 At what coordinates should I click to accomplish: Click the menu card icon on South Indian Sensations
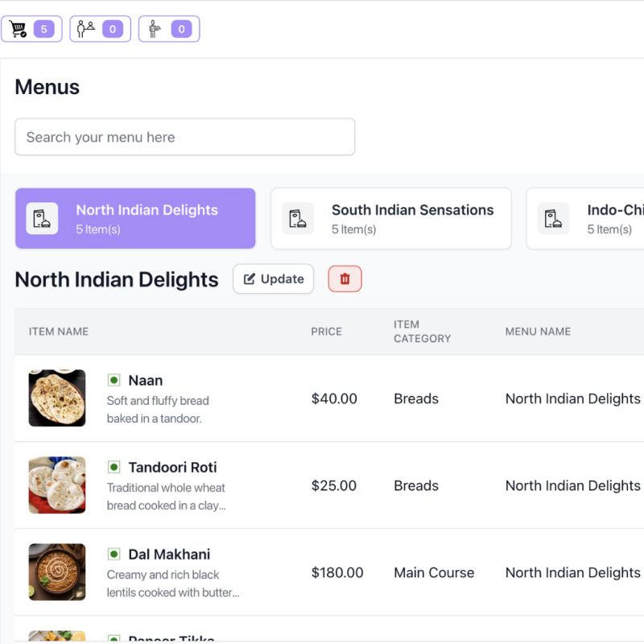pos(298,218)
